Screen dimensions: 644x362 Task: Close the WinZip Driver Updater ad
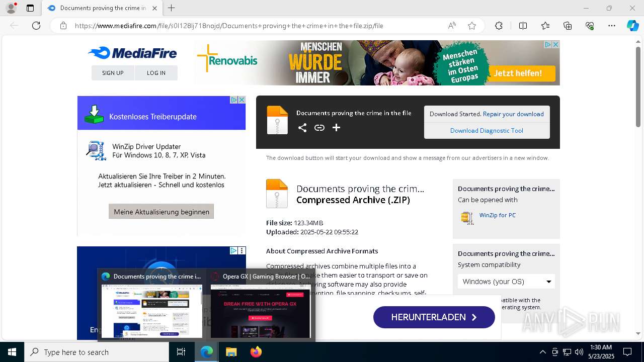(x=242, y=100)
